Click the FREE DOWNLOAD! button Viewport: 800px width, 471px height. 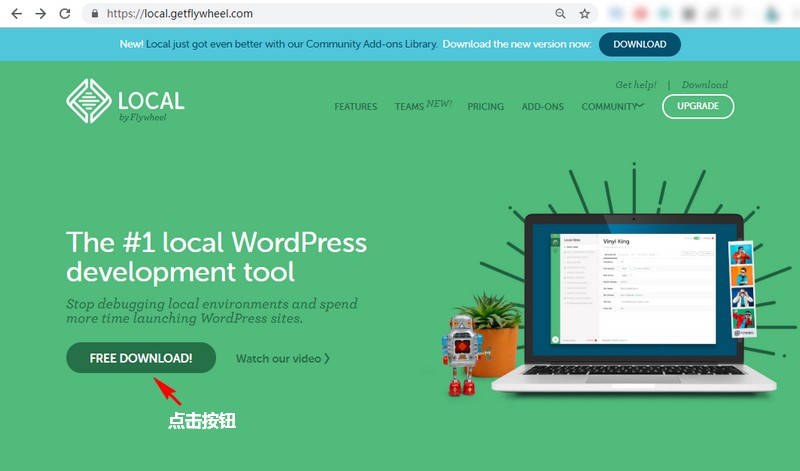click(x=141, y=358)
